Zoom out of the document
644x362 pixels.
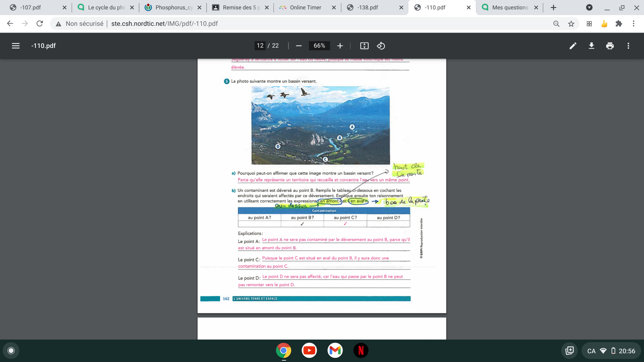(x=299, y=46)
